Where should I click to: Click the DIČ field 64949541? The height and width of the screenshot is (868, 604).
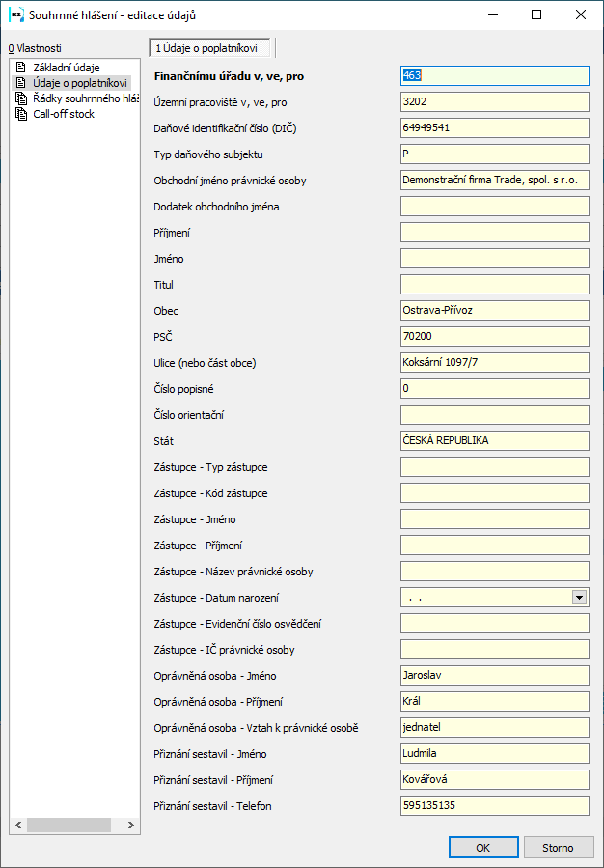coord(494,128)
